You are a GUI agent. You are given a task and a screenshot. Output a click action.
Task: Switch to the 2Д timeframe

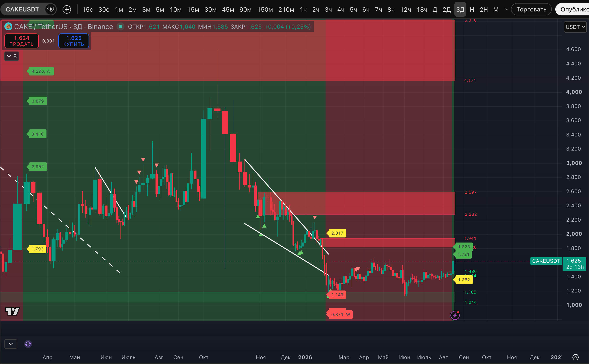[x=447, y=9]
